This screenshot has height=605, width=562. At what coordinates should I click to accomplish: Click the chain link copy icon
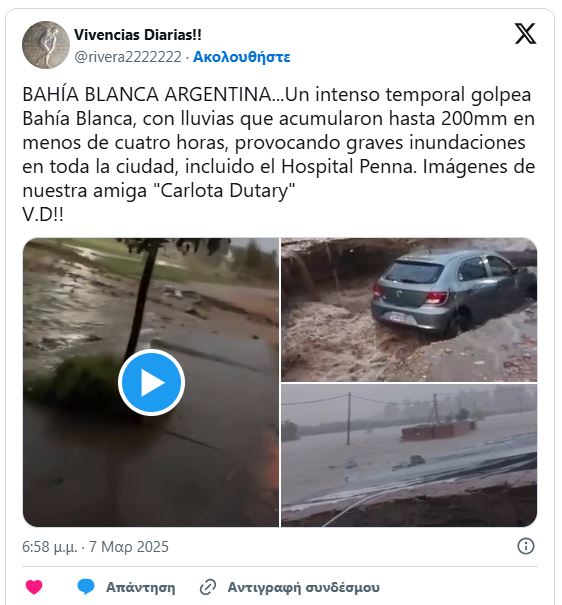click(x=208, y=587)
